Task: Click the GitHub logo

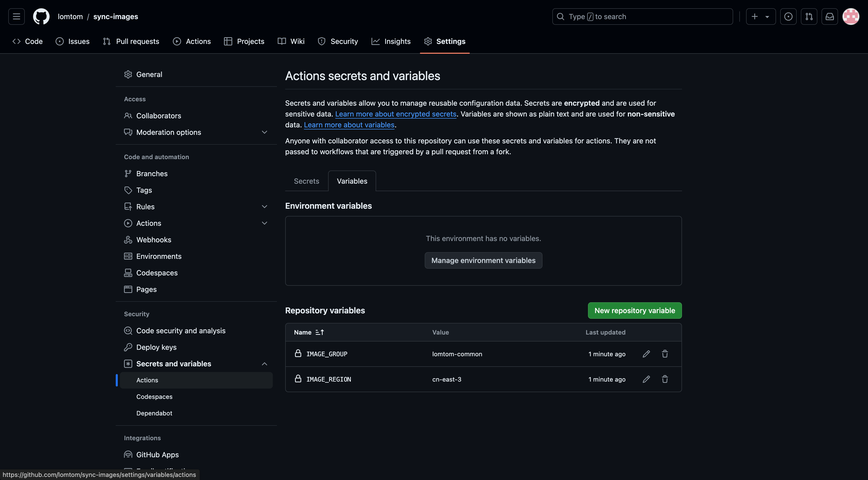Action: [41, 17]
